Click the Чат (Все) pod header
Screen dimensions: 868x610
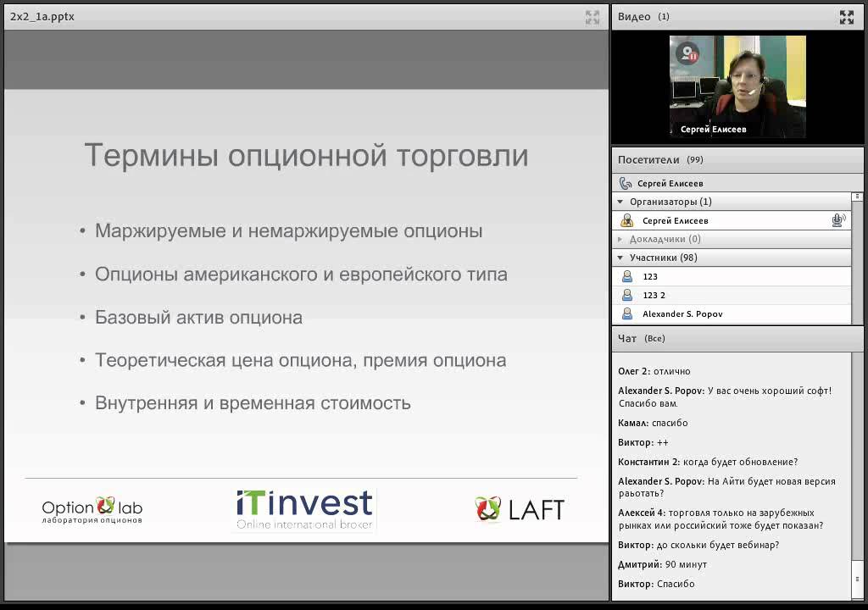pos(737,338)
